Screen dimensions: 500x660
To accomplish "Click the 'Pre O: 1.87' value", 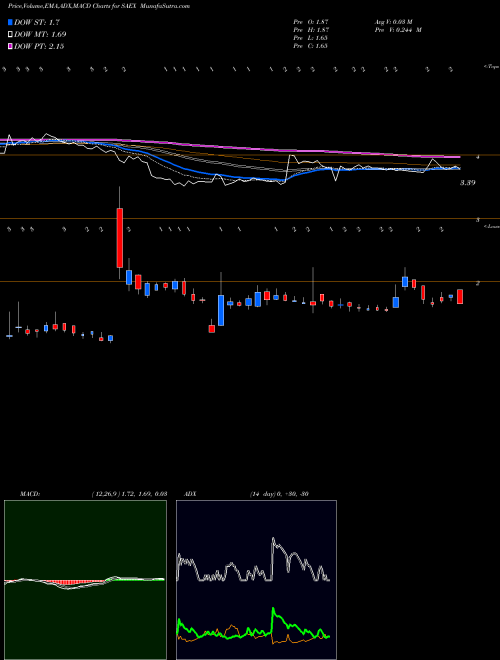I will (x=311, y=21).
